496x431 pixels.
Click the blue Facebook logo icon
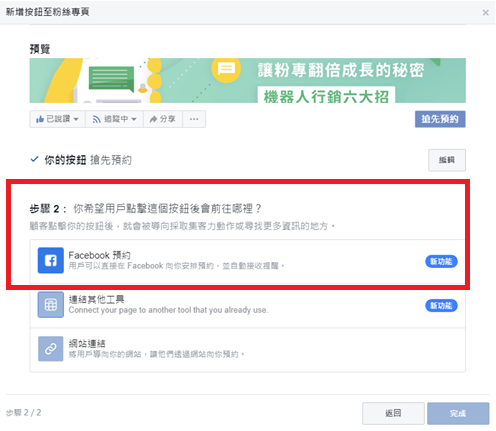(x=50, y=260)
